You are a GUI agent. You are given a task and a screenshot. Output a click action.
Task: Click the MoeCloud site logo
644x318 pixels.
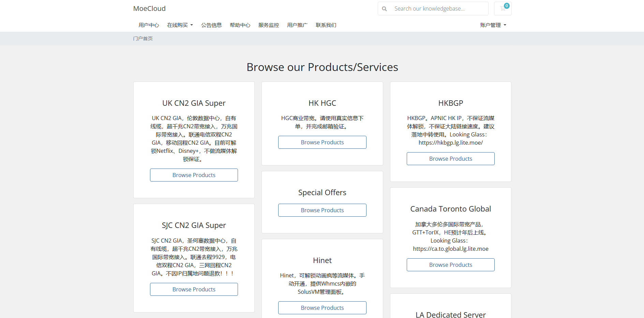click(149, 9)
